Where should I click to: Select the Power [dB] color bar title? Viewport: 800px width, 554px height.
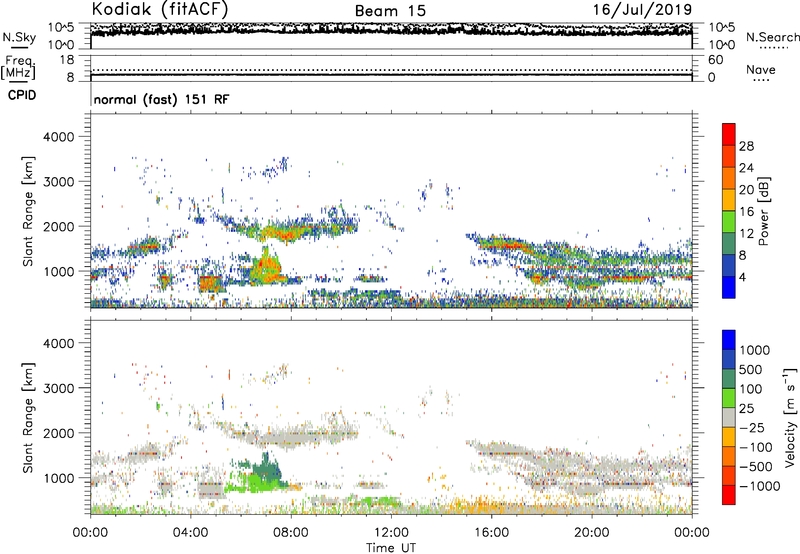764,211
